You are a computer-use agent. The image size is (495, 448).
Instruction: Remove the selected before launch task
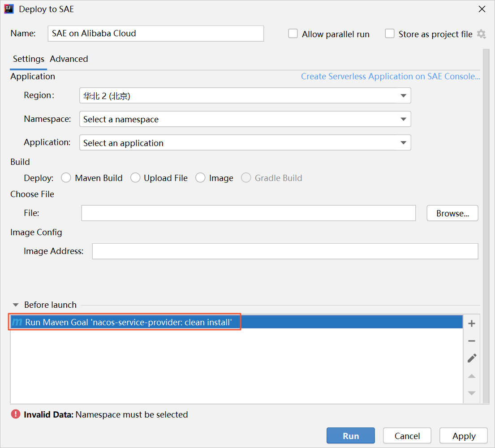(472, 341)
